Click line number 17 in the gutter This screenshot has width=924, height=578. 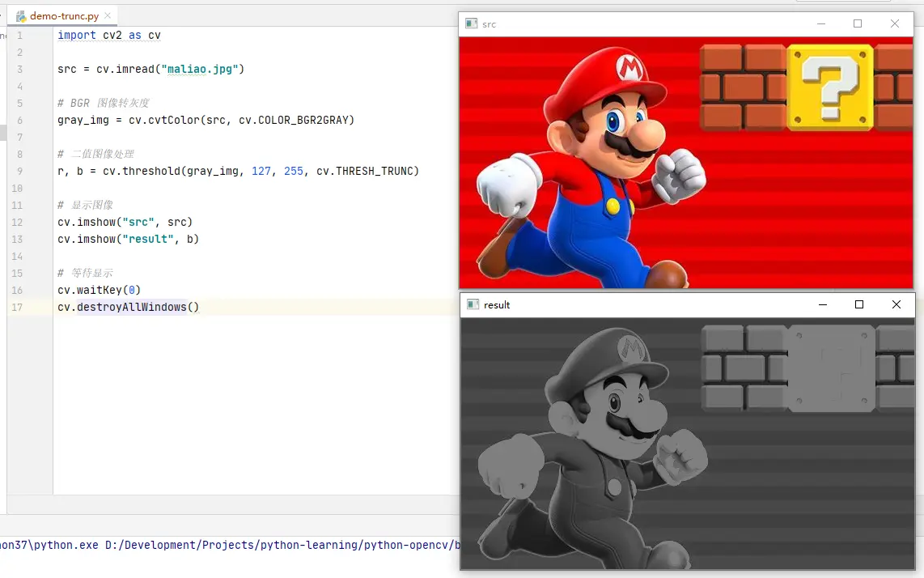coord(17,308)
